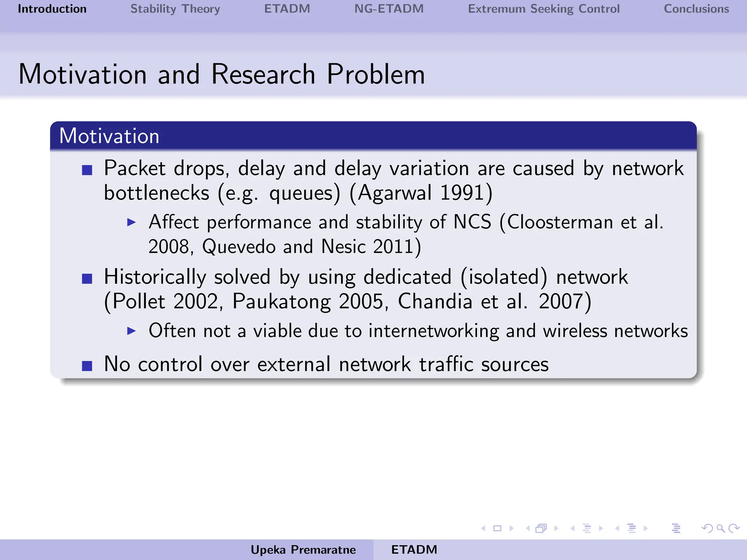Click the section navigation lines icon
Screen dimensions: 747x560
click(x=632, y=528)
